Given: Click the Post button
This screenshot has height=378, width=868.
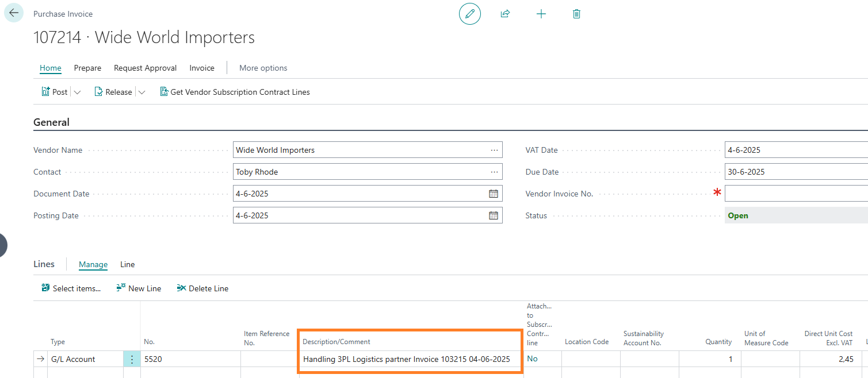Looking at the screenshot, I should coord(55,92).
